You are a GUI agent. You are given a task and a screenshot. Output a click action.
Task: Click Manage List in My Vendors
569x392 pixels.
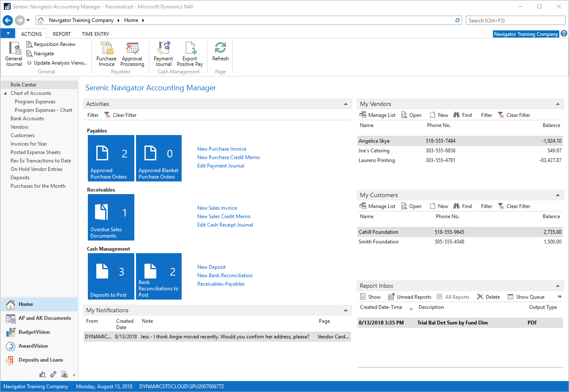pos(378,115)
